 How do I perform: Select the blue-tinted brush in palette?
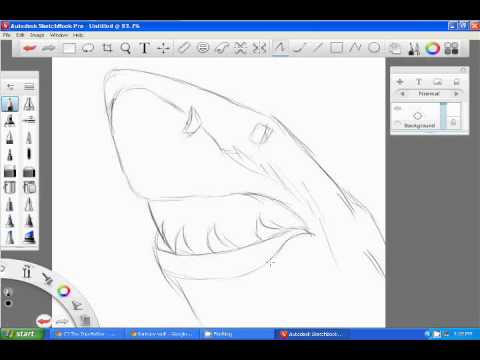point(29,236)
